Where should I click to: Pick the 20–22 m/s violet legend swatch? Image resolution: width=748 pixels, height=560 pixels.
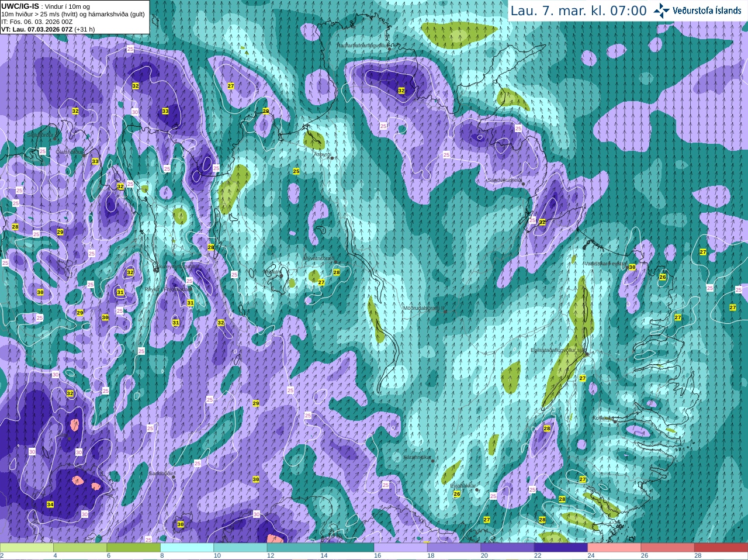tap(507, 548)
